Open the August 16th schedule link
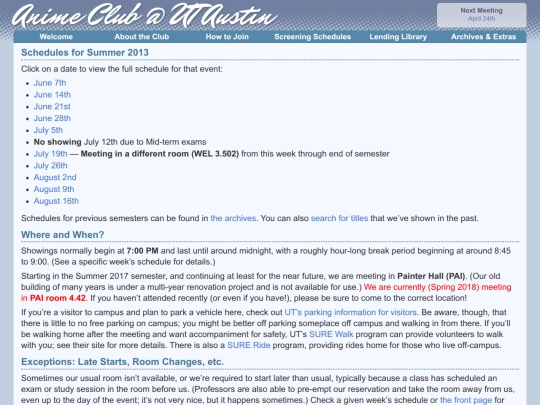The width and height of the screenshot is (540, 405). tap(56, 201)
